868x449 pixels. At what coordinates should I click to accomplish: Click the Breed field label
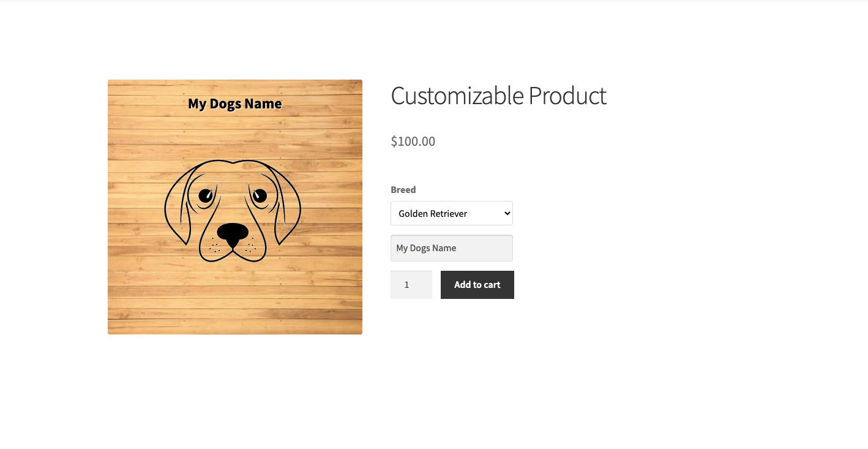coord(403,190)
